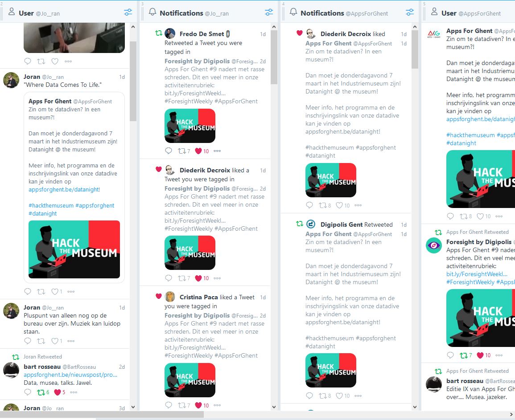
Task: Open column settings for User @Jo__ran column
Action: 128,12
